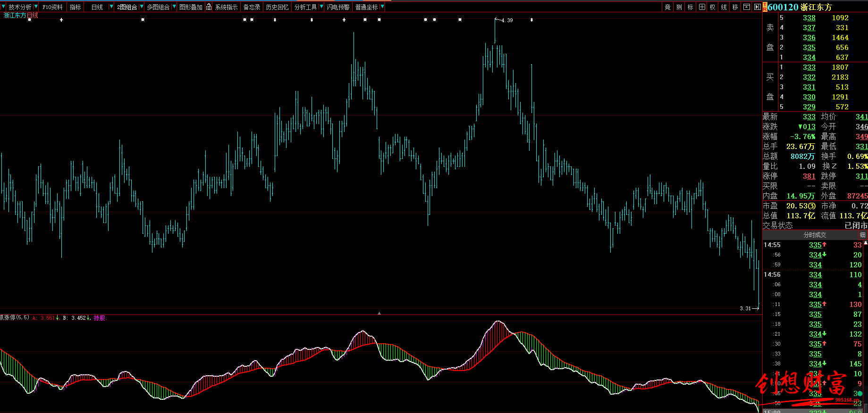Click the panel splitter up-arrow handle

tap(379, 313)
